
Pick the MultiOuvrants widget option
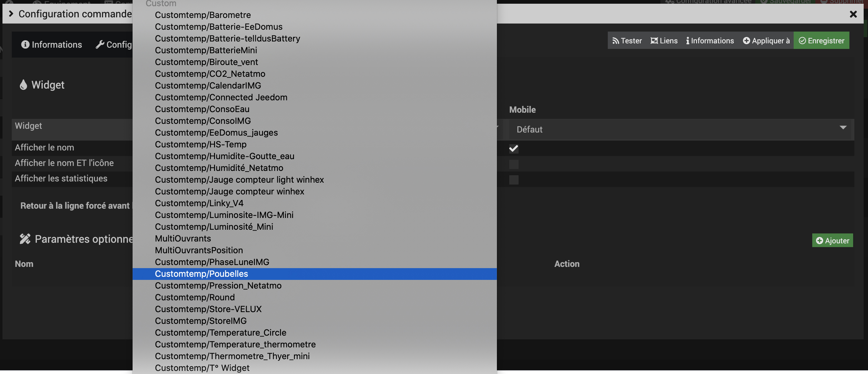(183, 238)
